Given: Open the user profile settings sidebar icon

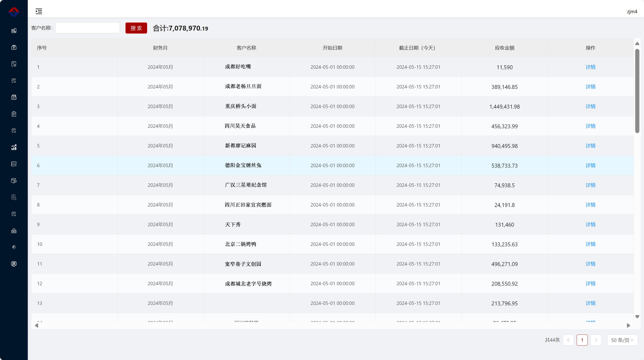Looking at the screenshot, I should pyautogui.click(x=14, y=164).
